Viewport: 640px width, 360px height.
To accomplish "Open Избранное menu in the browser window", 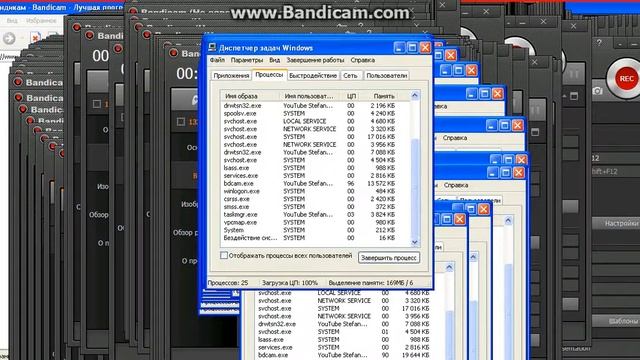I will 40,20.
